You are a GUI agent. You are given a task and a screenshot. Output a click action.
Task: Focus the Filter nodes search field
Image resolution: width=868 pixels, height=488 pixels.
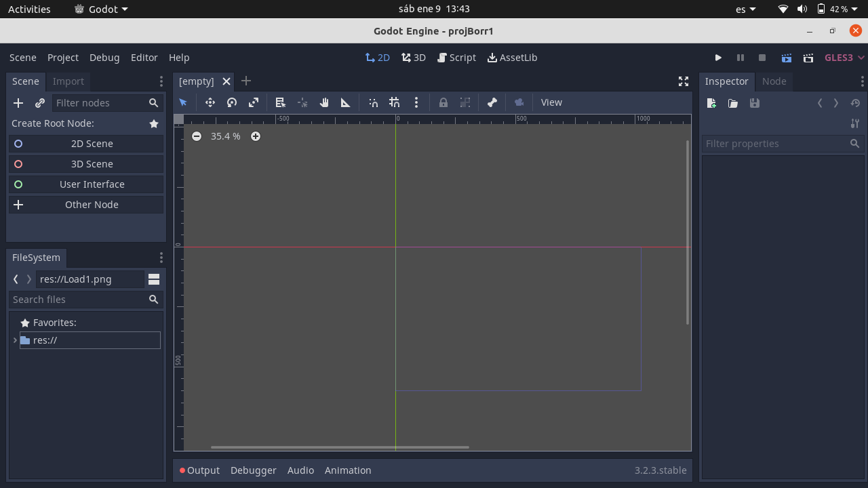[x=107, y=103]
